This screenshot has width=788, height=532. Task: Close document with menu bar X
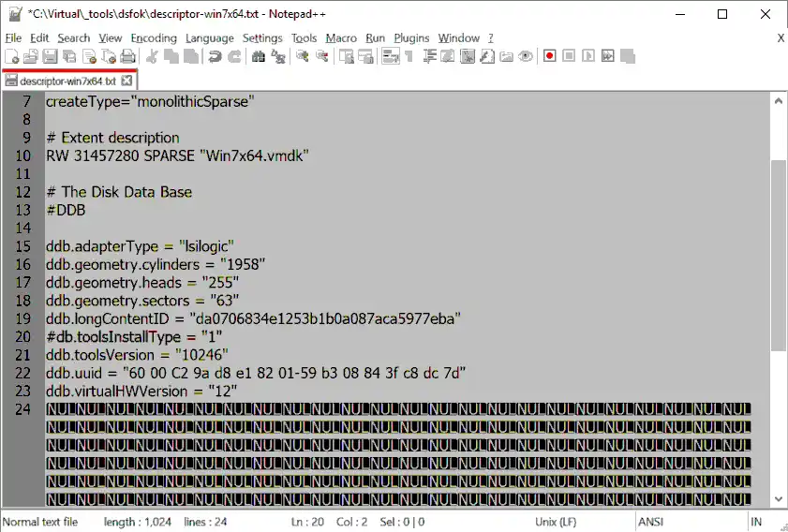[x=781, y=38]
